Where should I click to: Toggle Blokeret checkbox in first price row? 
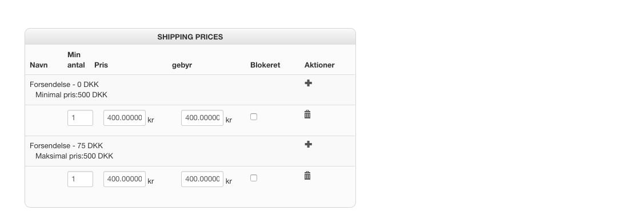pos(254,117)
